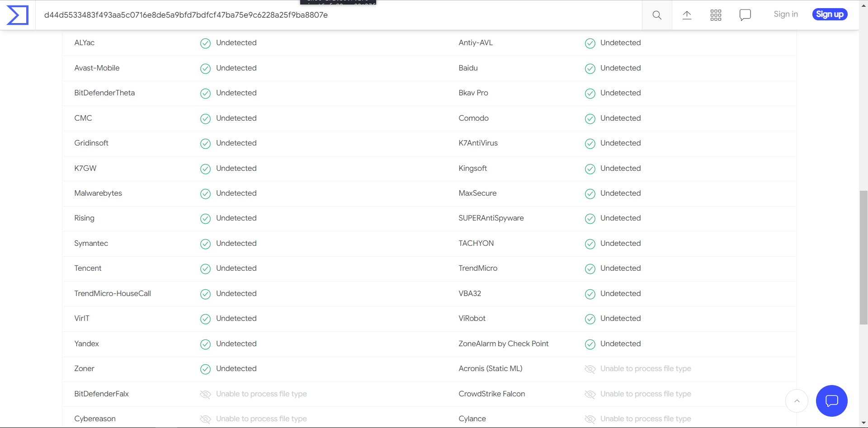Select the Kingsoft engine name
868x428 pixels.
click(x=473, y=168)
